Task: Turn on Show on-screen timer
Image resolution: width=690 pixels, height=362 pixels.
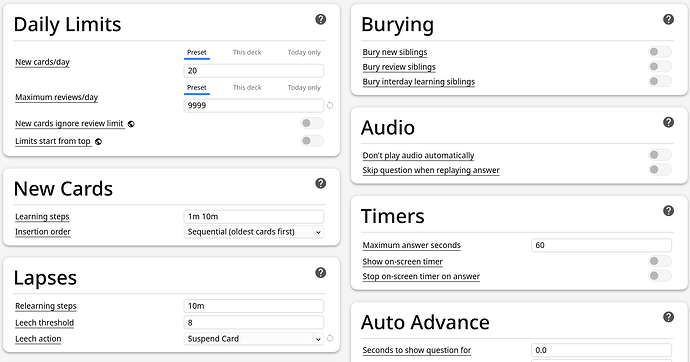Action: 660,261
